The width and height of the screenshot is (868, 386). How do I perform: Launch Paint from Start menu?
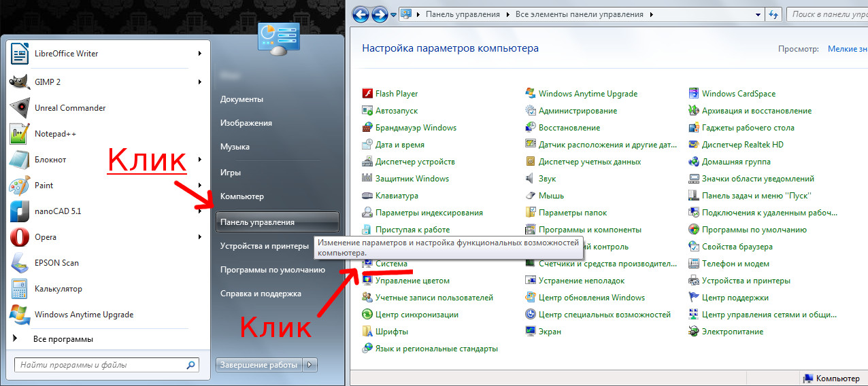[20, 186]
